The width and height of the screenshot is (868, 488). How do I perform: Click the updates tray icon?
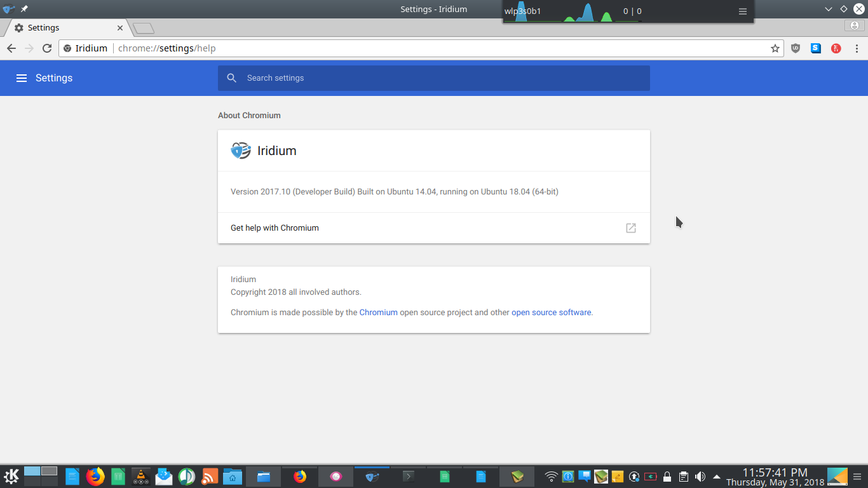pos(634,477)
